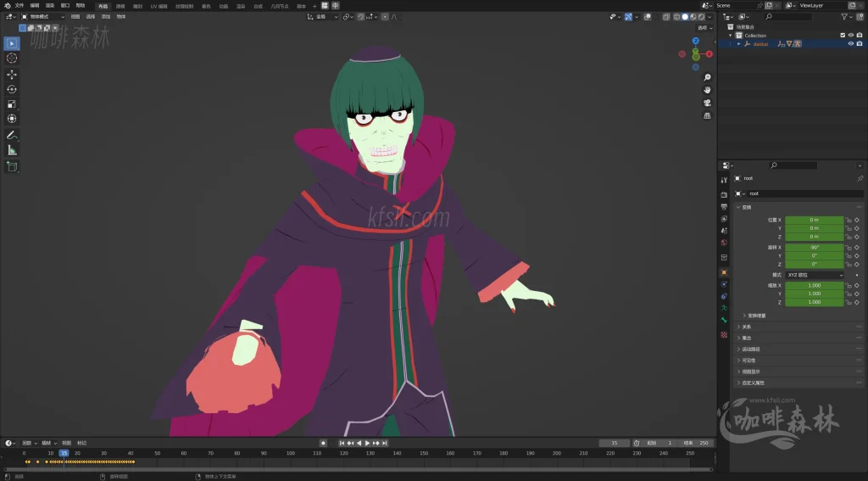This screenshot has height=481, width=868.
Task: Open the viewport shading options dropdown
Action: 709,17
